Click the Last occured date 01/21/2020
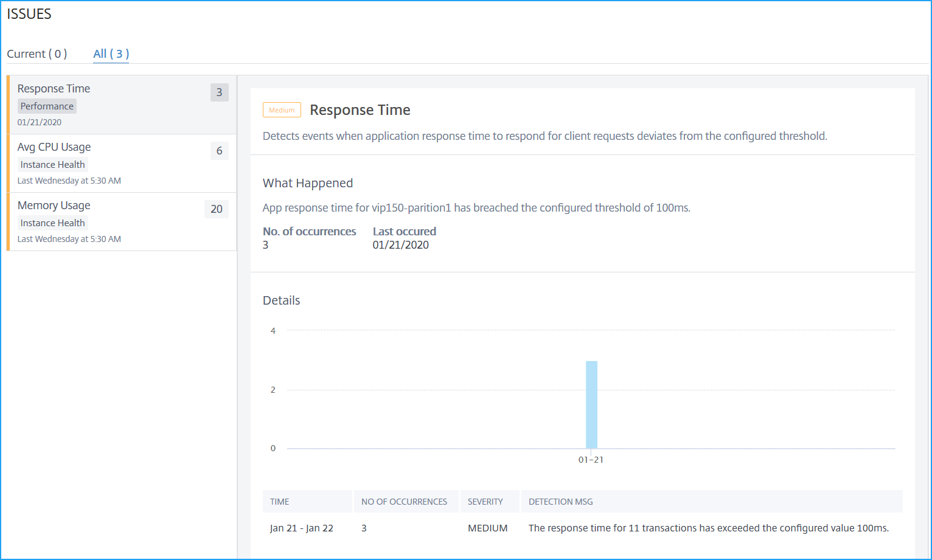932x560 pixels. coord(401,245)
